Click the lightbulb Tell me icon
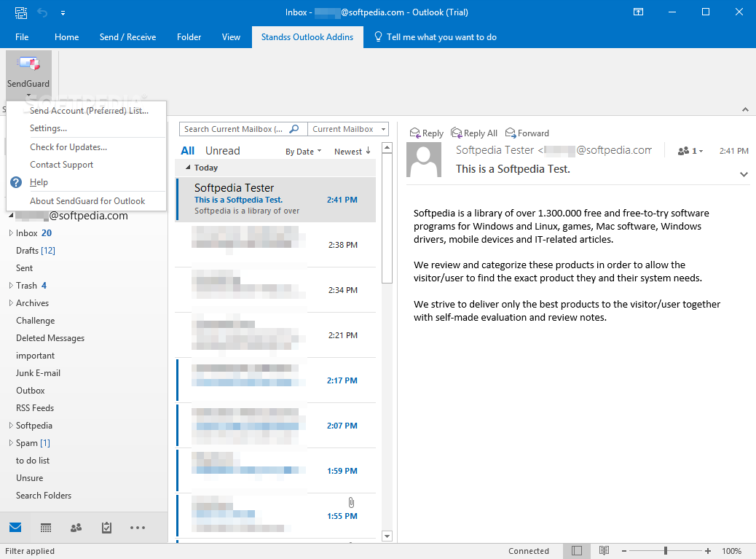The width and height of the screenshot is (756, 559). coord(378,36)
